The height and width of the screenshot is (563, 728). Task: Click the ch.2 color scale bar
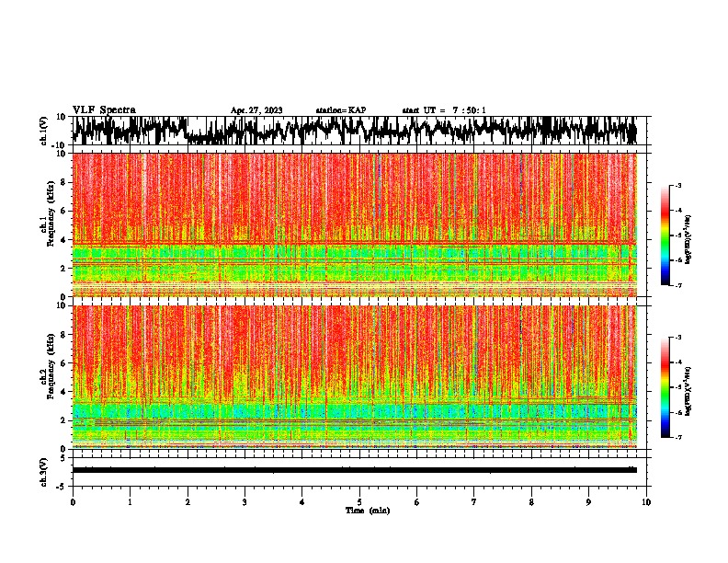[665, 387]
